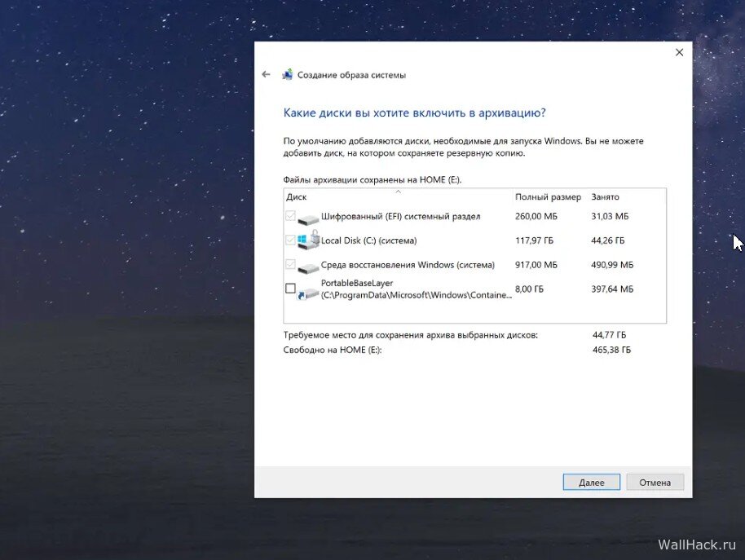
Task: Click the Windows recovery environment drive icon
Action: point(309,266)
